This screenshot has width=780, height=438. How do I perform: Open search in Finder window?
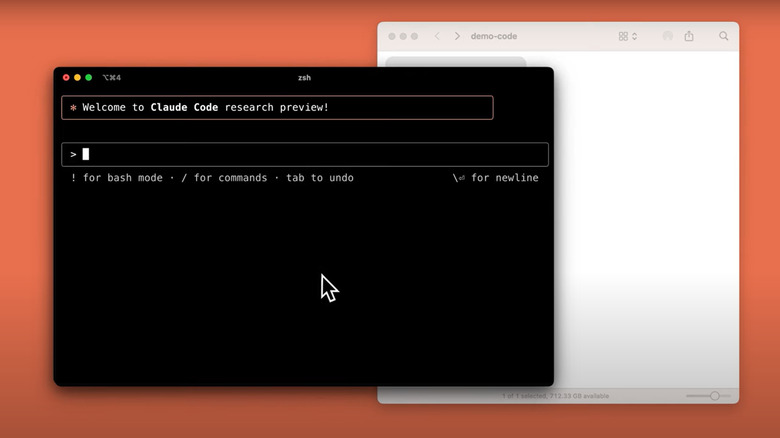[x=724, y=36]
